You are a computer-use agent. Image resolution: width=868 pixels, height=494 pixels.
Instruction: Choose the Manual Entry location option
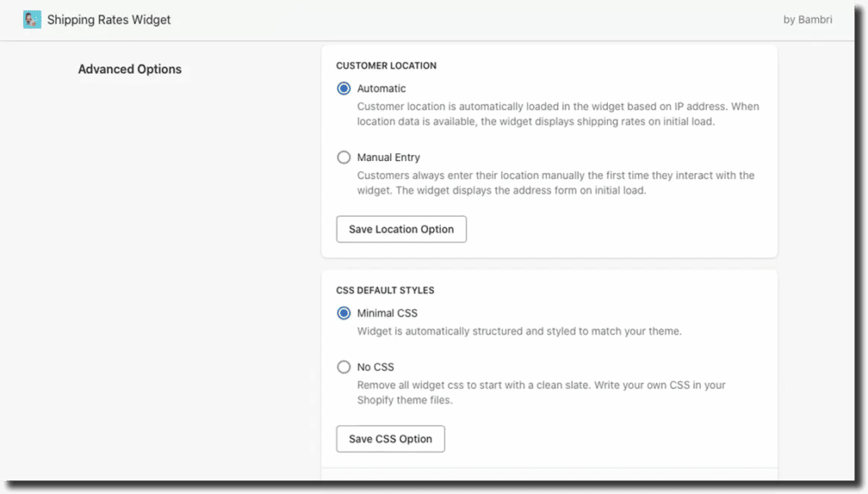pos(344,157)
